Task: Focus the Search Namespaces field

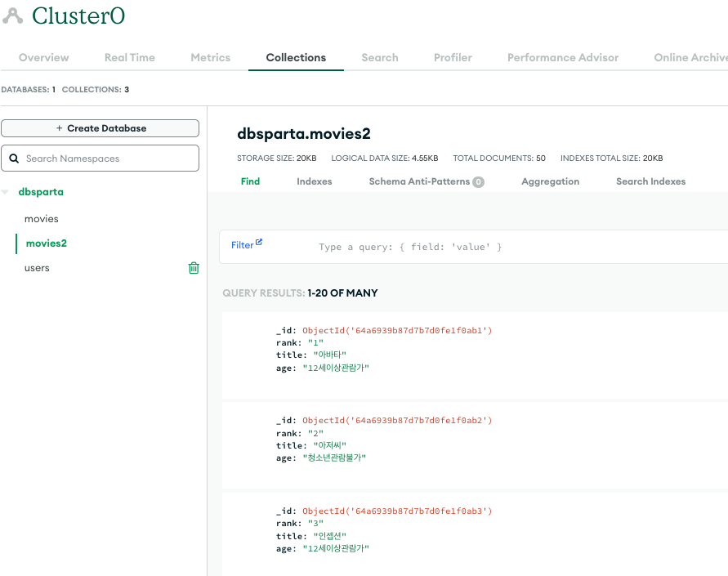Action: click(x=100, y=159)
